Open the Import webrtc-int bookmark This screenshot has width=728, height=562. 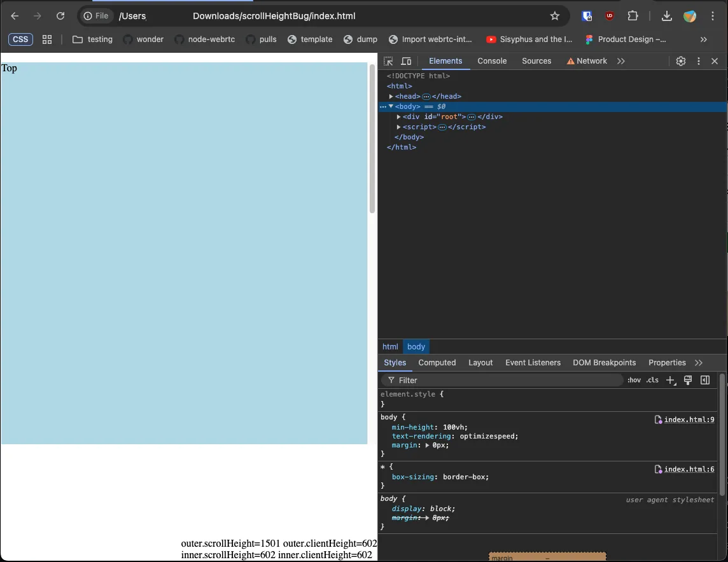pyautogui.click(x=430, y=39)
